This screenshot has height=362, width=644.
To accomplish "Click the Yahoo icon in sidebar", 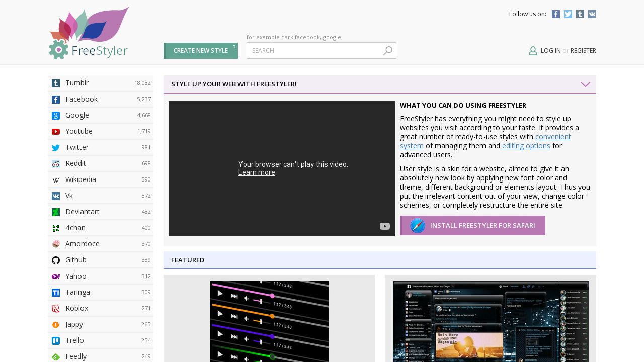I will [x=56, y=277].
